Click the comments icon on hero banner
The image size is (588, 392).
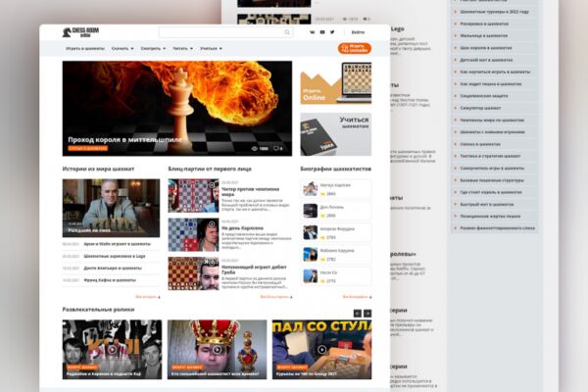[276, 149]
